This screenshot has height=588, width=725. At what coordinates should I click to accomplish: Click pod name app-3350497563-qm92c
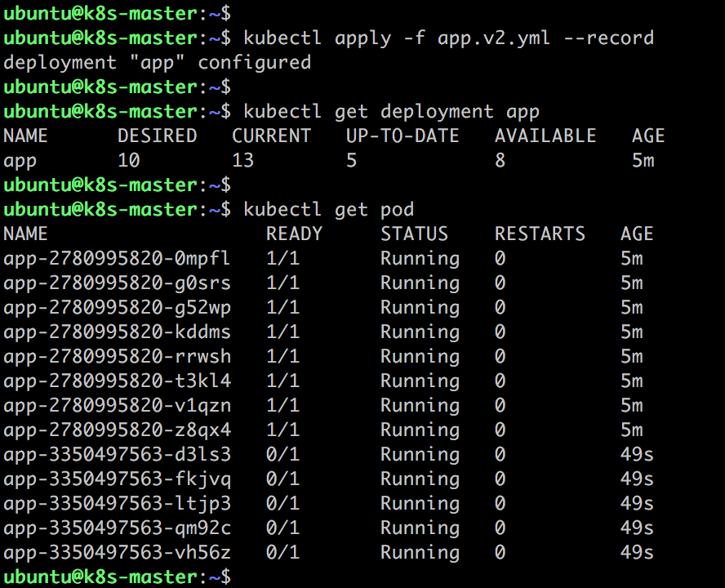point(117,528)
